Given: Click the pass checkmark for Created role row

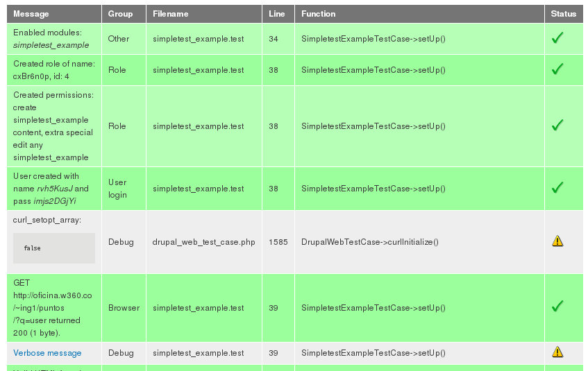Looking at the screenshot, I should [557, 70].
